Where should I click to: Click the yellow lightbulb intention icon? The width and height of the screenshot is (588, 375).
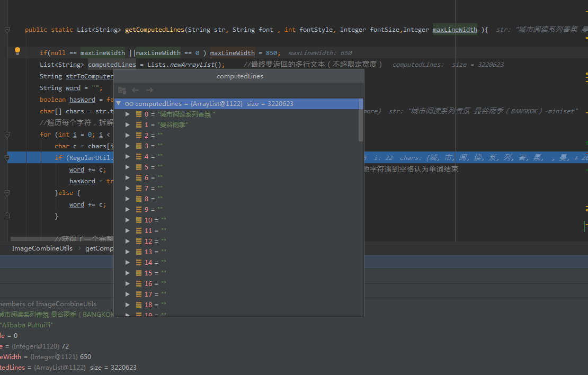click(x=17, y=51)
